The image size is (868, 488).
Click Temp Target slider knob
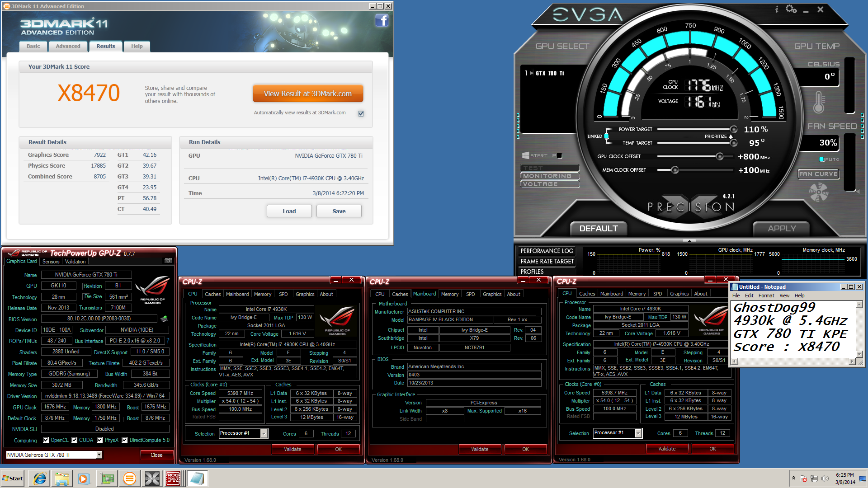733,143
